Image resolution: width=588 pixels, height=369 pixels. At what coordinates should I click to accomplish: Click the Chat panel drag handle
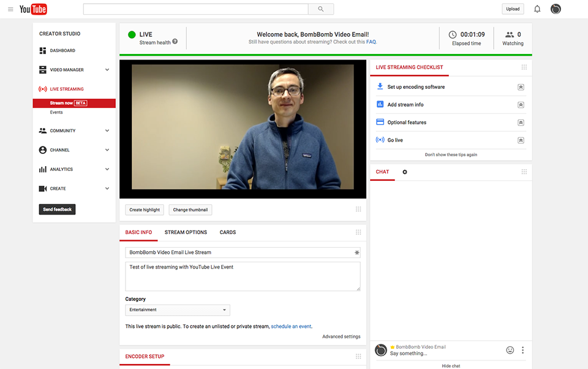point(524,172)
